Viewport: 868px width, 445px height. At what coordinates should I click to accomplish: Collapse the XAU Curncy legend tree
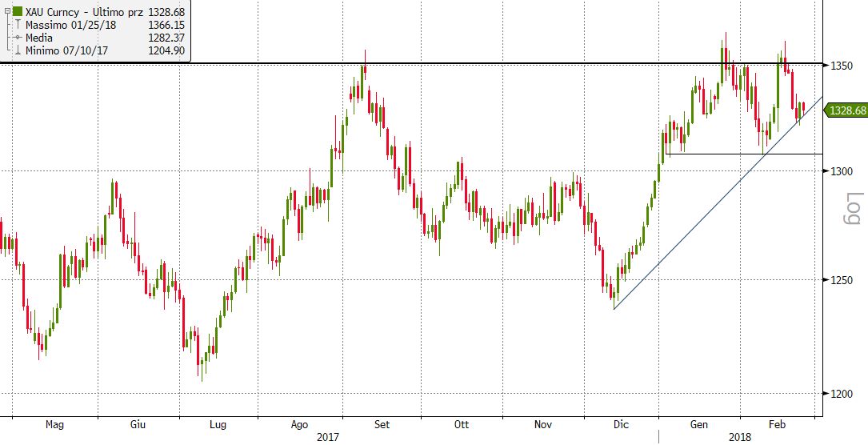6,11
